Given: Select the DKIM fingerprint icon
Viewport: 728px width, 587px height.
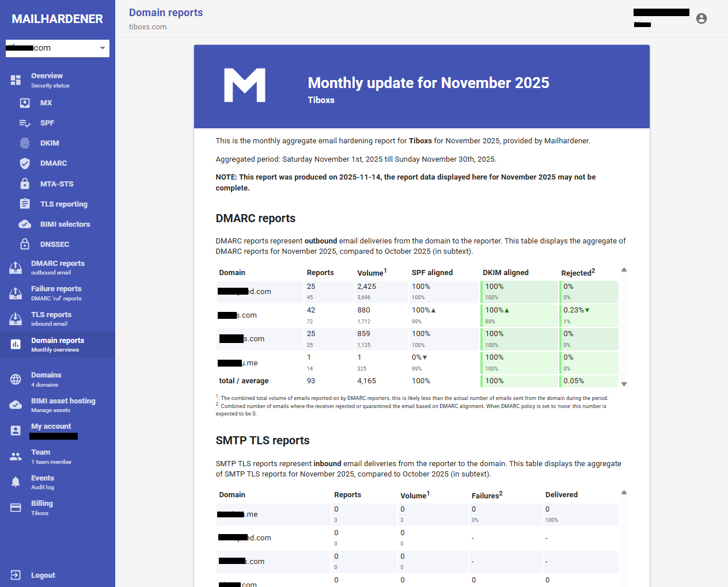Looking at the screenshot, I should 25,143.
